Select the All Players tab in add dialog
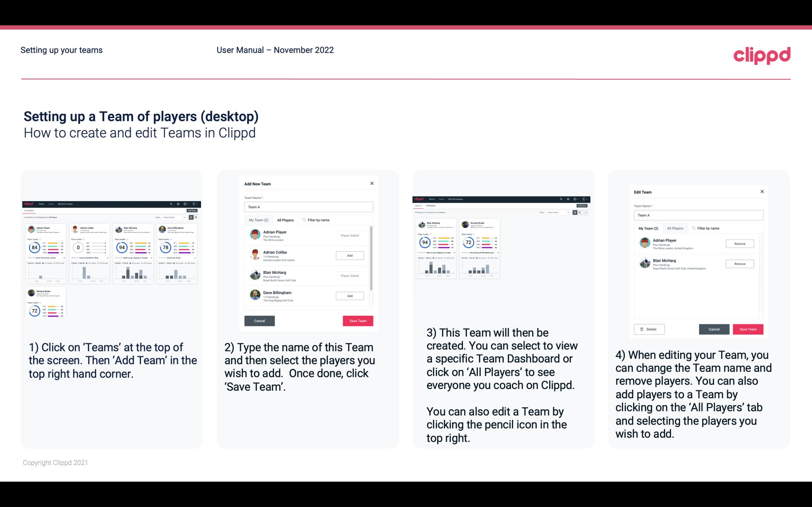This screenshot has height=507, width=812. pyautogui.click(x=285, y=220)
